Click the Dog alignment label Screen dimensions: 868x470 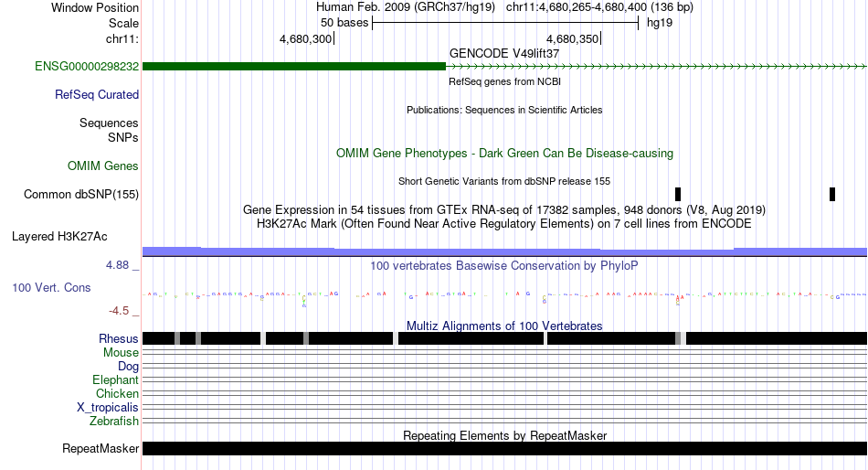pos(128,367)
